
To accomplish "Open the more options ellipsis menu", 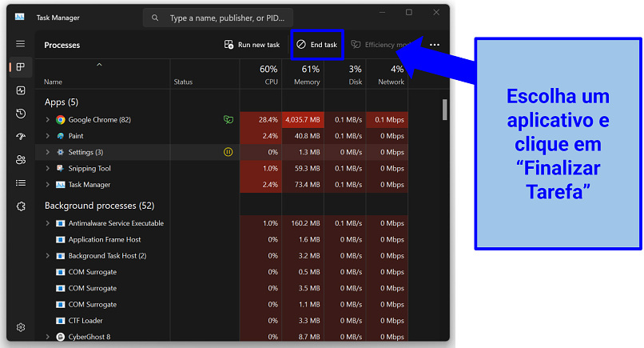I will click(x=435, y=45).
